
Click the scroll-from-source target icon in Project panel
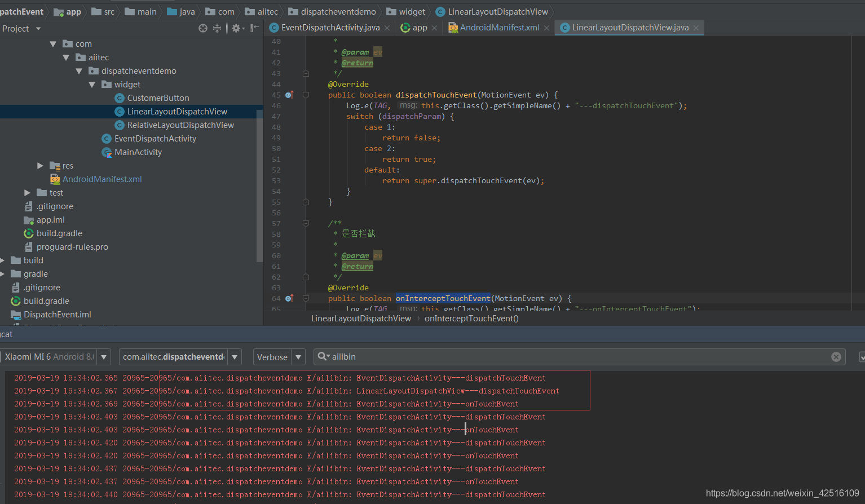tap(203, 28)
